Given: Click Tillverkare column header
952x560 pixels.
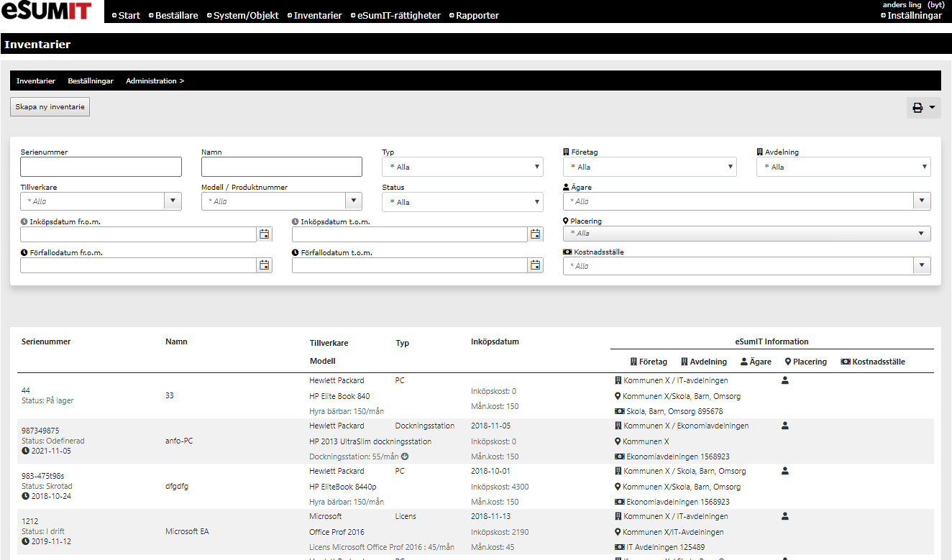Looking at the screenshot, I should 329,343.
